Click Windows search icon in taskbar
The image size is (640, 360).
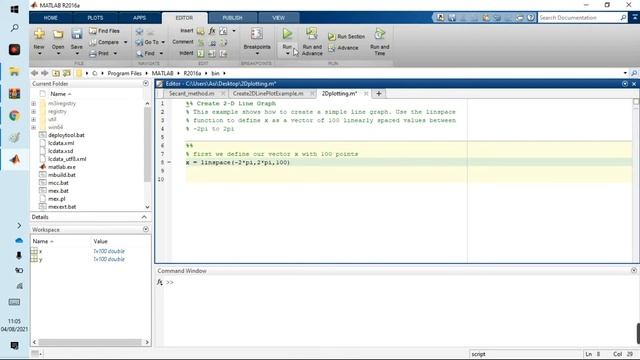[x=15, y=28]
